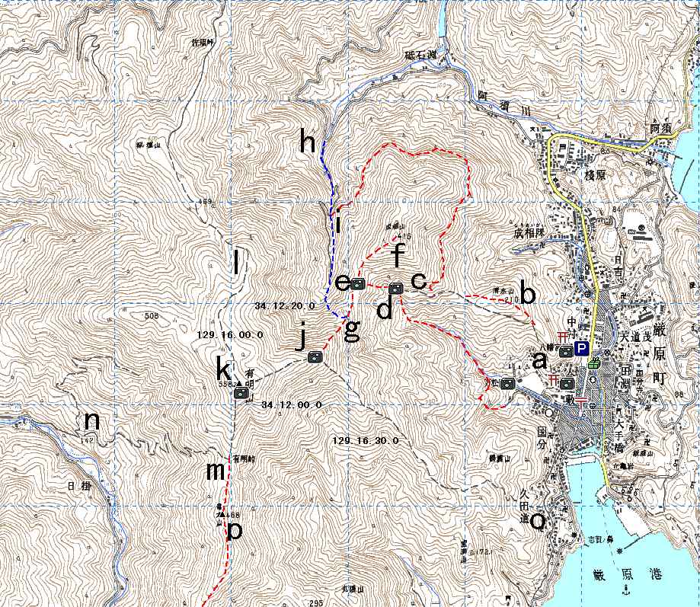Click the camera marker below letter k

coord(241,393)
